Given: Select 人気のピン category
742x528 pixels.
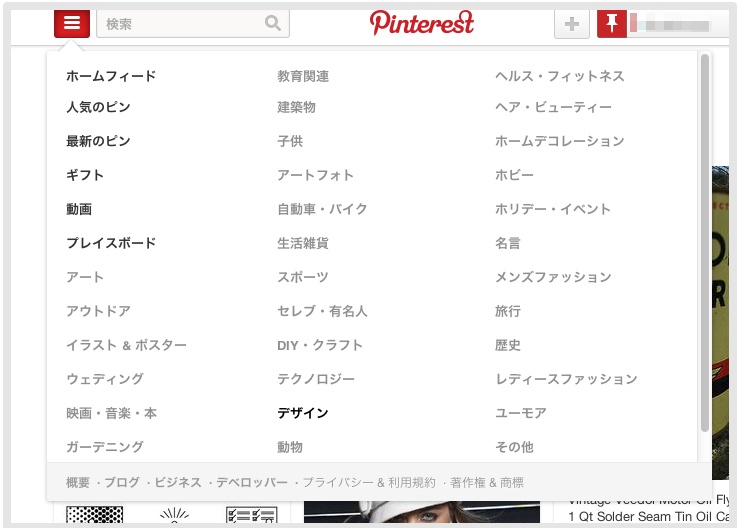Looking at the screenshot, I should tap(98, 107).
